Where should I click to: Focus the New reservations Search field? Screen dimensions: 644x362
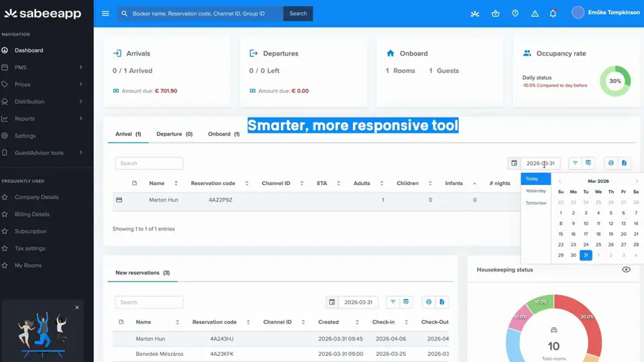149,302
